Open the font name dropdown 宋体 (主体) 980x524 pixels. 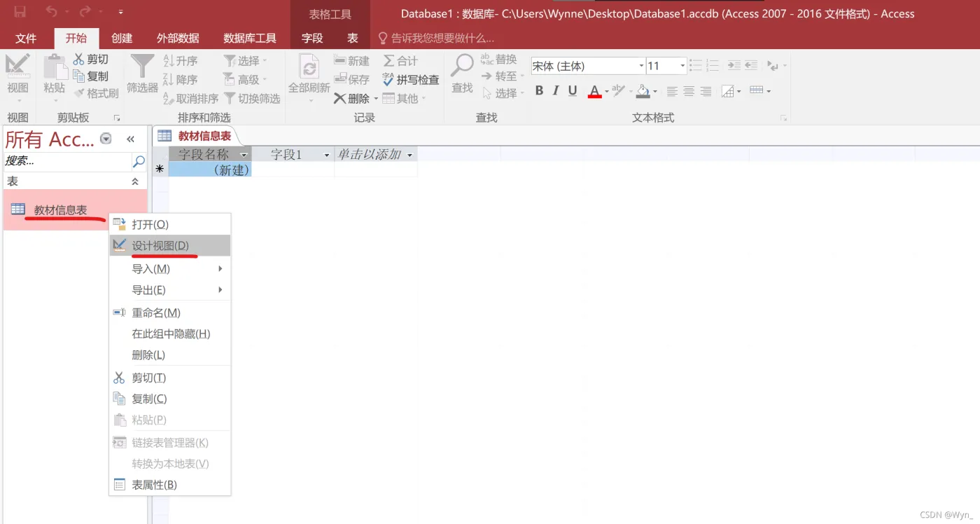(641, 66)
